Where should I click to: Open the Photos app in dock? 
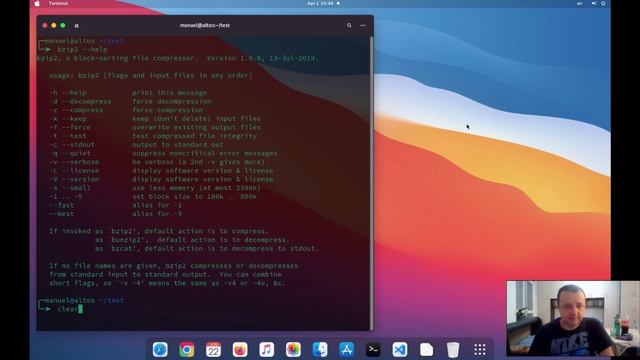click(x=293, y=350)
